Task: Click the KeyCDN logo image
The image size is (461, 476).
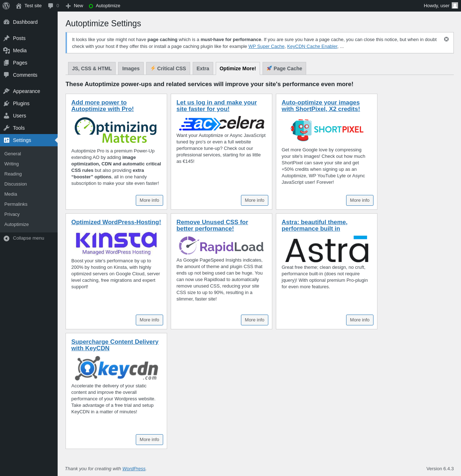Action: click(x=116, y=368)
